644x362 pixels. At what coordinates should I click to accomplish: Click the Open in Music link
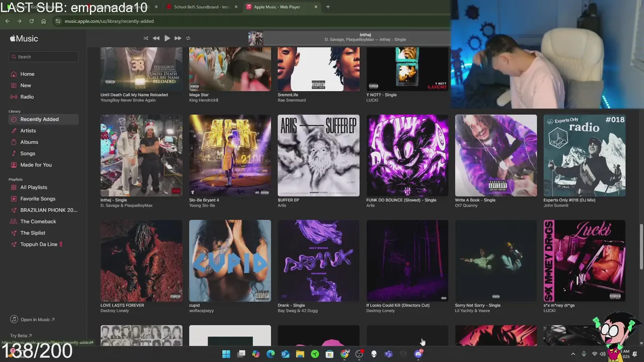(33, 320)
